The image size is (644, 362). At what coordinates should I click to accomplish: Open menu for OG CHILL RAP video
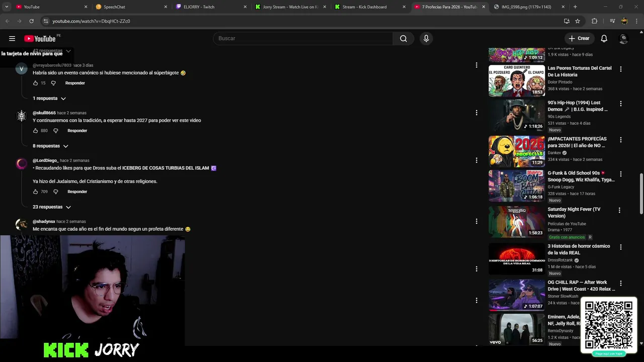(620, 284)
